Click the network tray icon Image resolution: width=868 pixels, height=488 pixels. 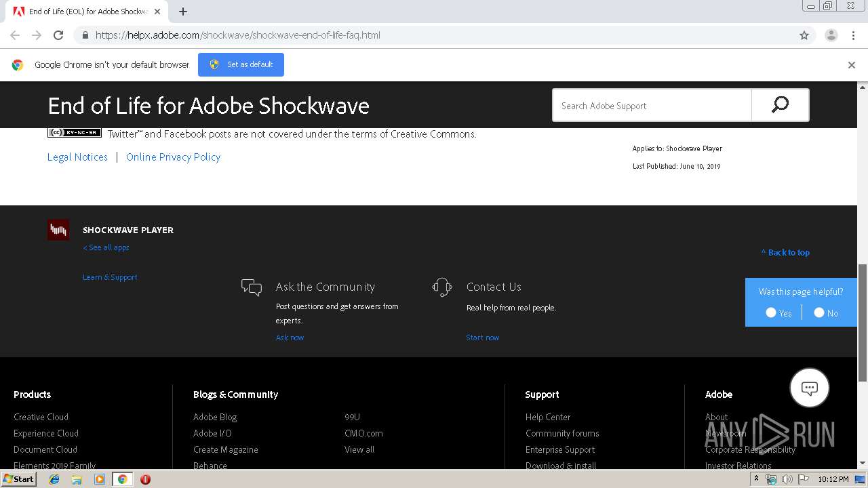pyautogui.click(x=771, y=479)
